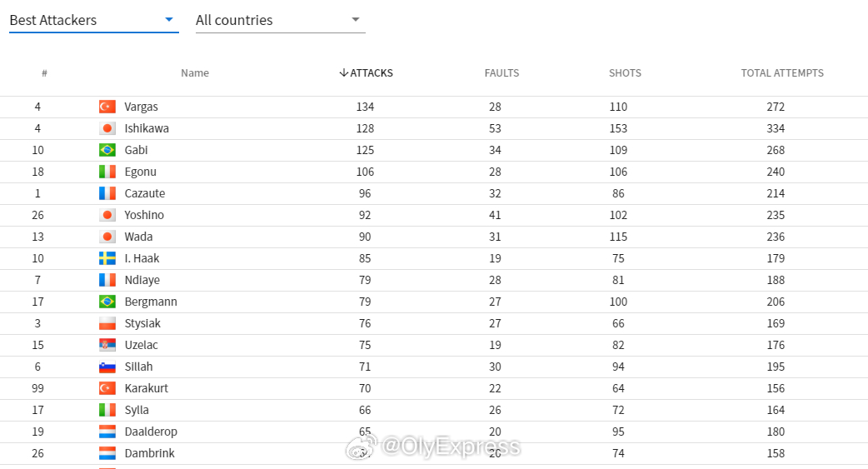Viewport: 868px width, 469px height.
Task: Open the Best Attackers dropdown
Action: point(93,21)
